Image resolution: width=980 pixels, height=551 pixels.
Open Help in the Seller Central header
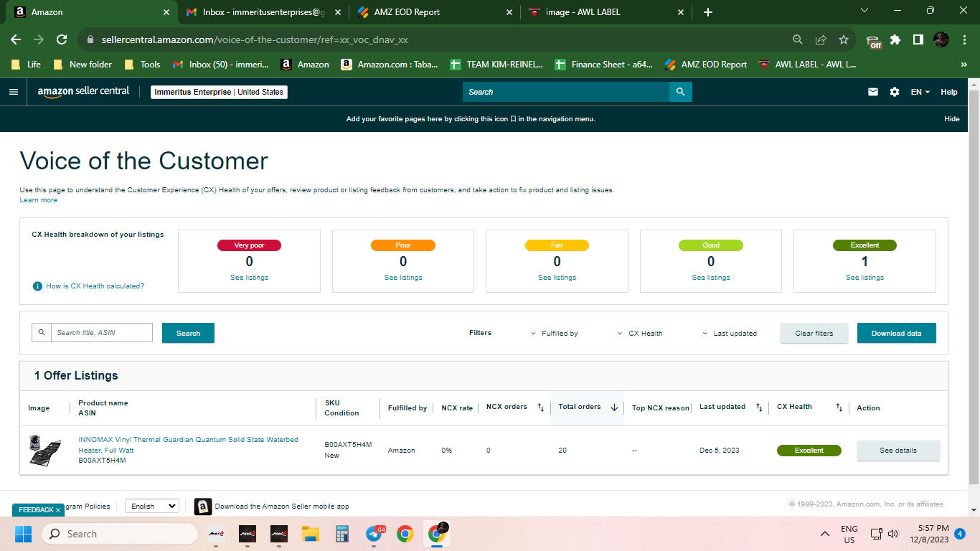(949, 92)
